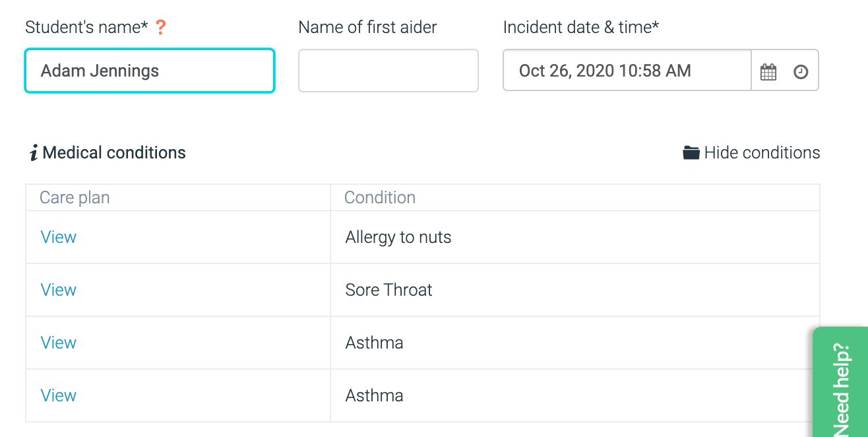The width and height of the screenshot is (868, 437).
Task: Click the Incident date & time label
Action: tap(580, 27)
